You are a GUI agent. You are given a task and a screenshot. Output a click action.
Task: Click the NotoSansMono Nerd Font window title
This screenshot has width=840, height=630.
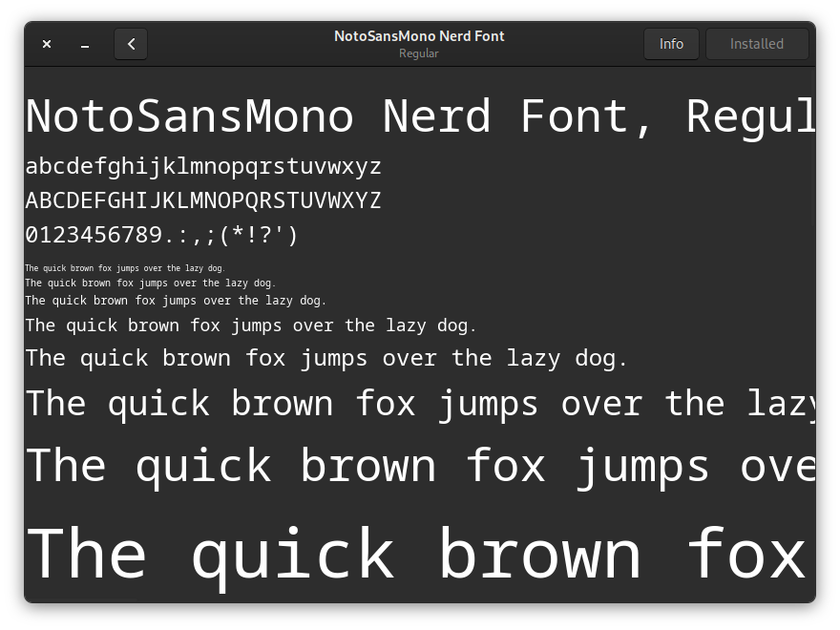click(419, 36)
